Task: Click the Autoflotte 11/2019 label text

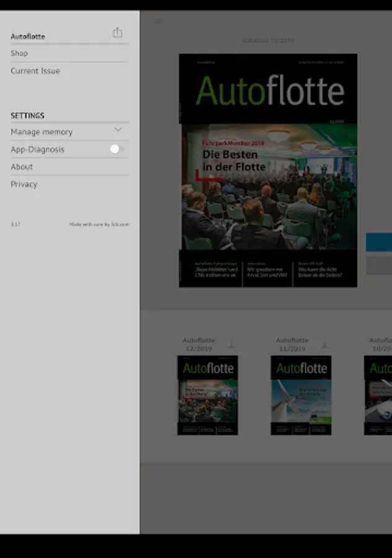Action: click(292, 345)
